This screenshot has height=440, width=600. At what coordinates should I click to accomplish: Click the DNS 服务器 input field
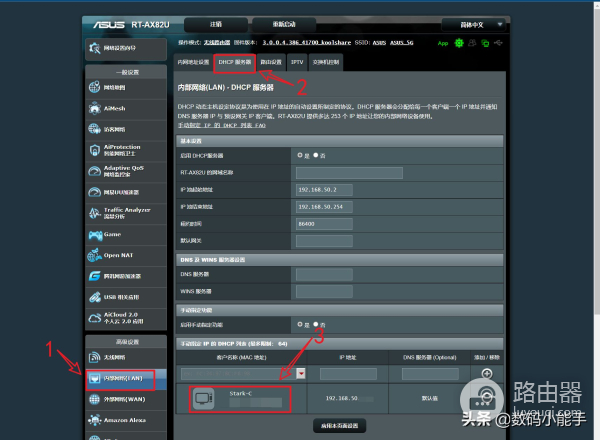click(324, 274)
